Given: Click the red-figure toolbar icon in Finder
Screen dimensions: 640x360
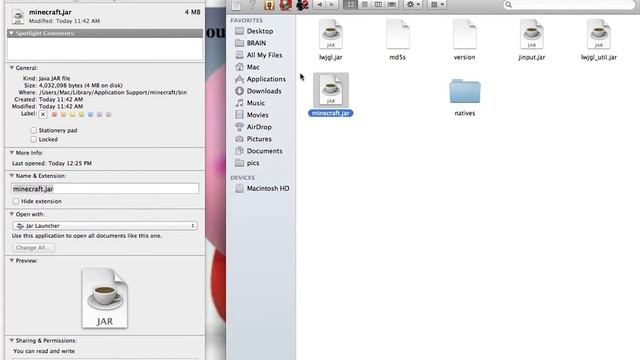Looking at the screenshot, I should [x=286, y=5].
